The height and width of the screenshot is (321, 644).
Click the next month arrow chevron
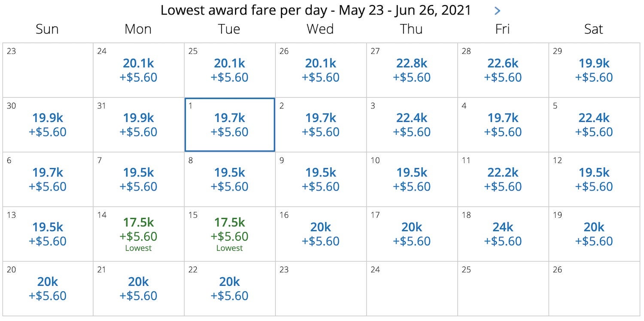497,10
